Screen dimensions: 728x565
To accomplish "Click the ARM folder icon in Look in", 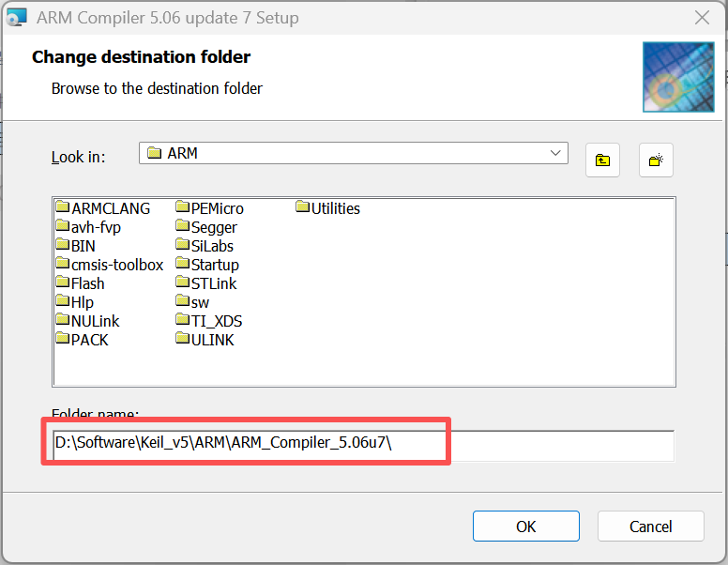I will click(x=154, y=152).
